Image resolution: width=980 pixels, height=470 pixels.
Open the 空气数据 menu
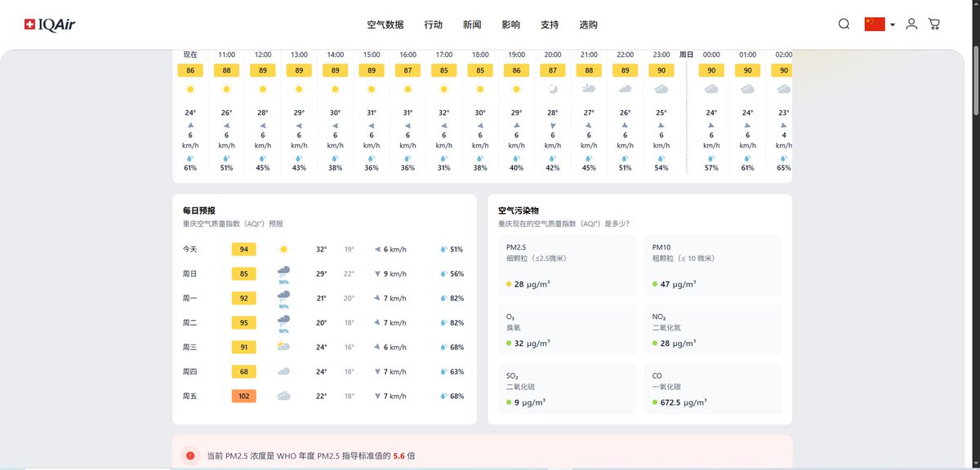[385, 24]
